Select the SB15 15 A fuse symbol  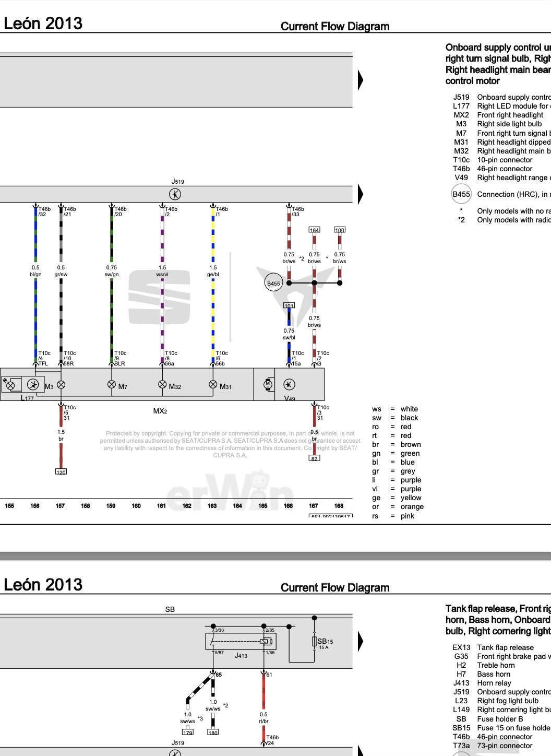[315, 642]
